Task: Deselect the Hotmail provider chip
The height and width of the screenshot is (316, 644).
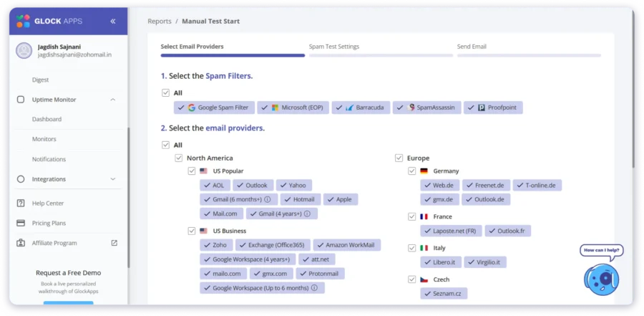Action: 301,199
